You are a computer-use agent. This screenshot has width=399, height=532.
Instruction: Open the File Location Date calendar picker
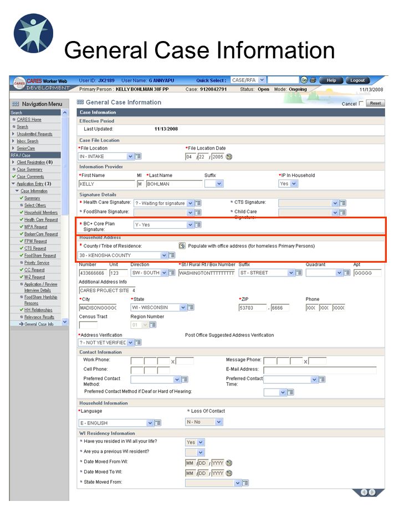[x=229, y=157]
